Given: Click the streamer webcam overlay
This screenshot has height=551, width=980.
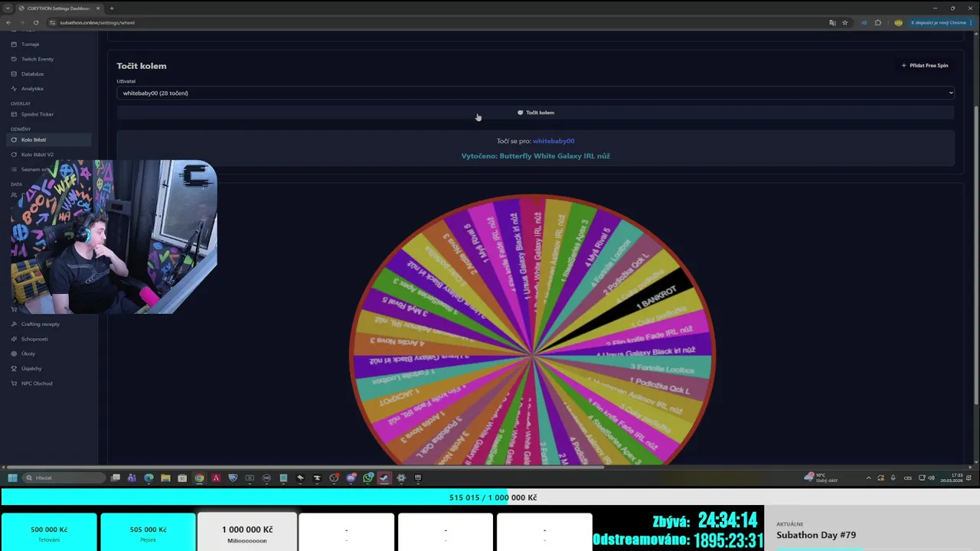Looking at the screenshot, I should [114, 237].
